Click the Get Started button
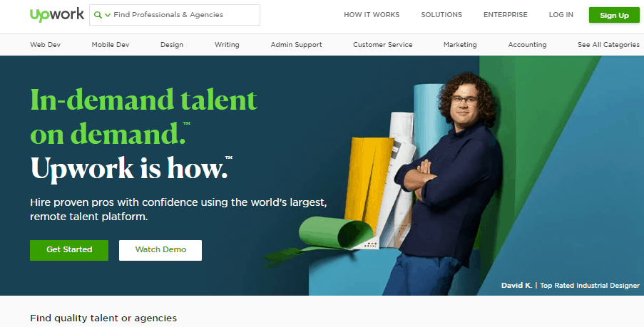The height and width of the screenshot is (327, 644). pos(69,250)
